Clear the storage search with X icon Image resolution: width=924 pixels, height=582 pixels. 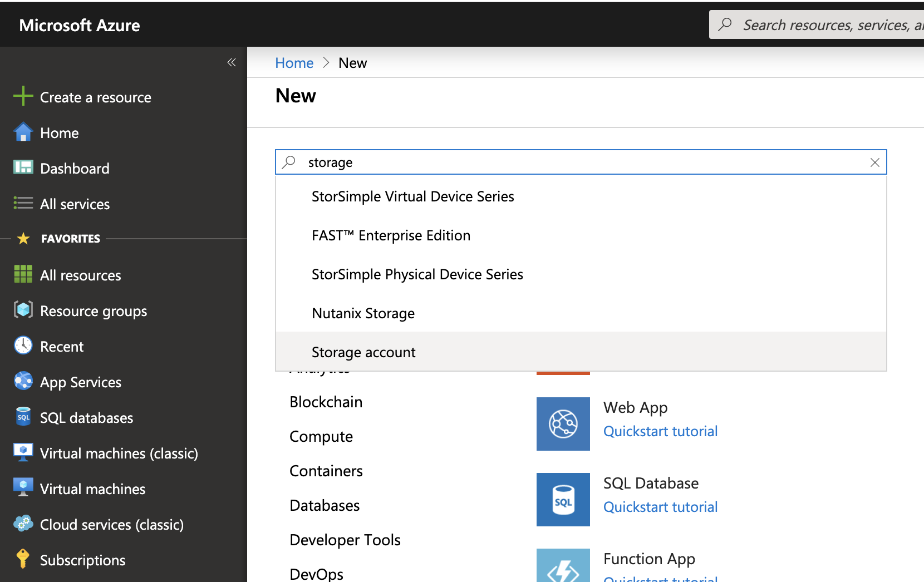coord(875,162)
